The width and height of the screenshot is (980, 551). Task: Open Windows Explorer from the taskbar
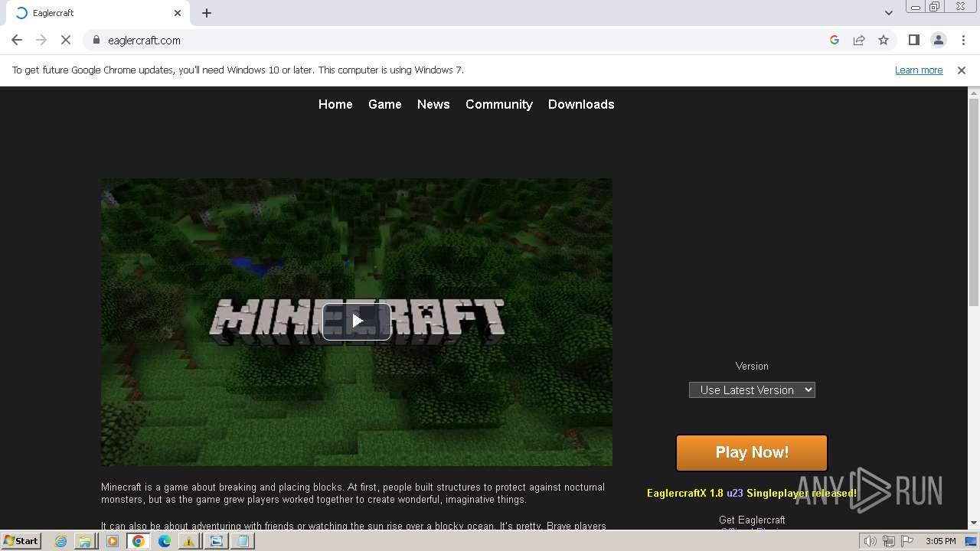[86, 541]
